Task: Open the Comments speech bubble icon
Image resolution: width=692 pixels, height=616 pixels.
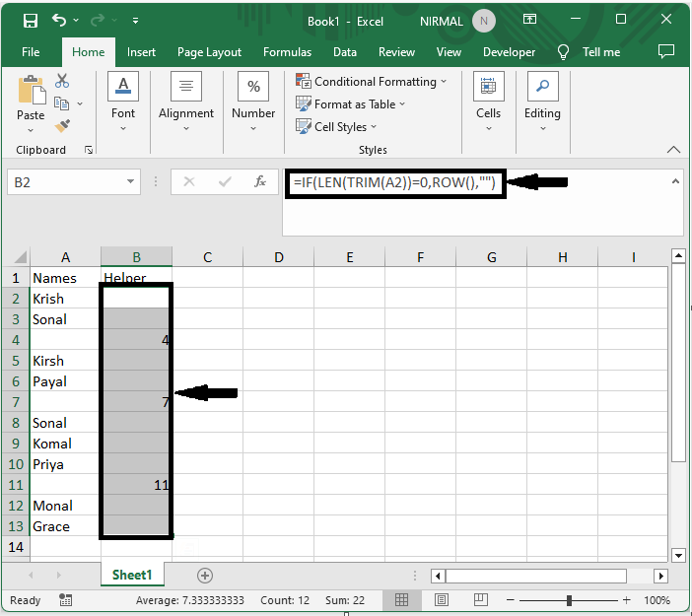Action: click(x=666, y=51)
